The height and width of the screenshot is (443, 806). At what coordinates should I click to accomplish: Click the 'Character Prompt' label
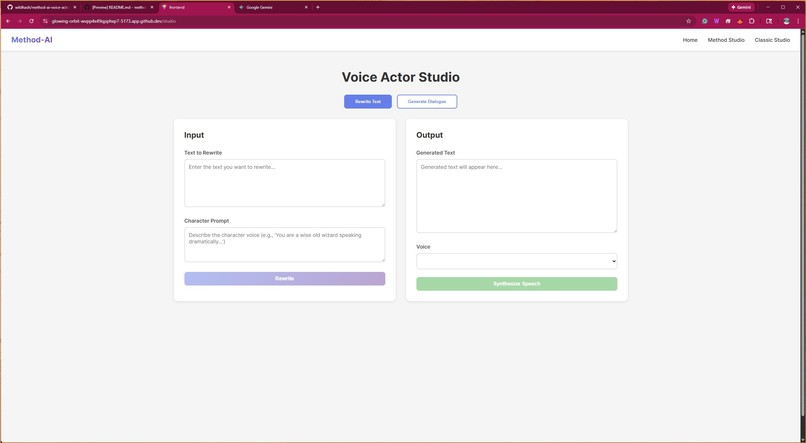pos(207,221)
